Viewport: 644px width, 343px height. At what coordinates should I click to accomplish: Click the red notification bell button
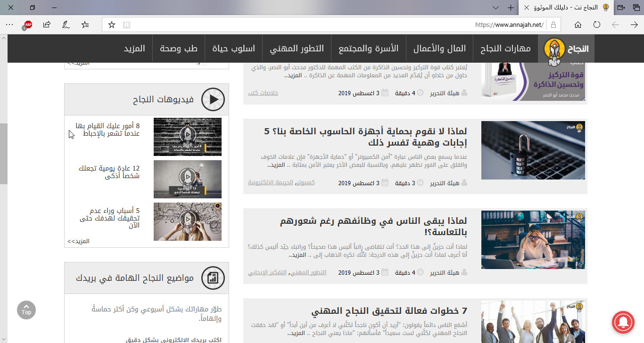click(623, 322)
